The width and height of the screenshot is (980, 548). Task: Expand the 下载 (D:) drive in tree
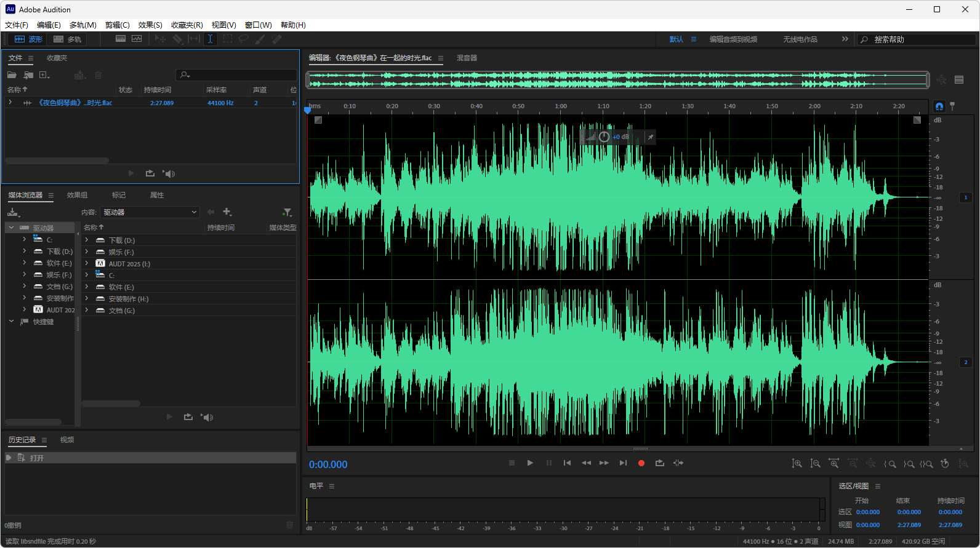(x=25, y=251)
